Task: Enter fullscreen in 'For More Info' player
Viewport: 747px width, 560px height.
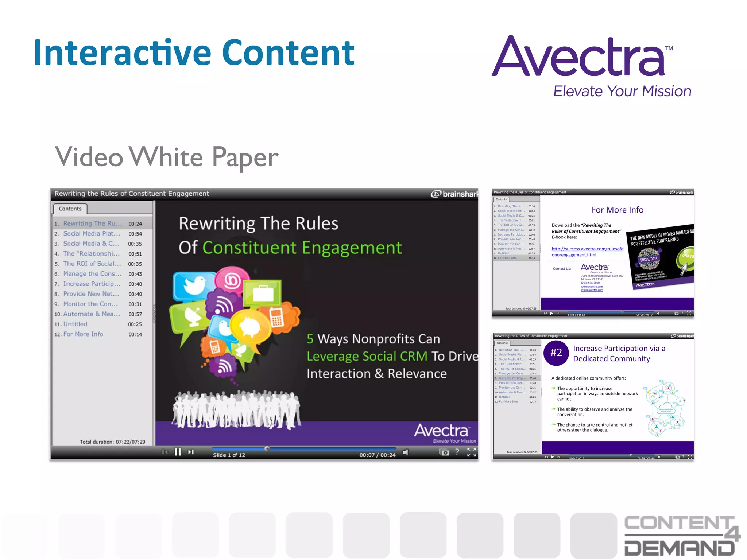Action: pos(689,313)
